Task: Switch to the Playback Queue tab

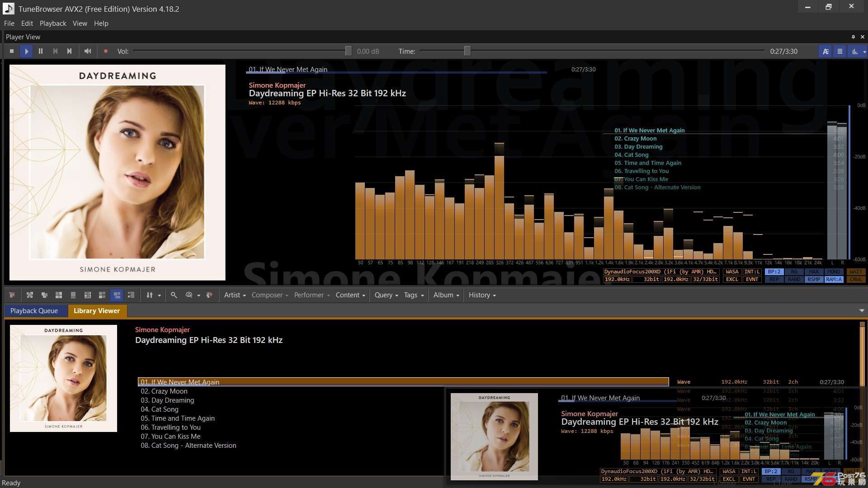Action: (34, 311)
